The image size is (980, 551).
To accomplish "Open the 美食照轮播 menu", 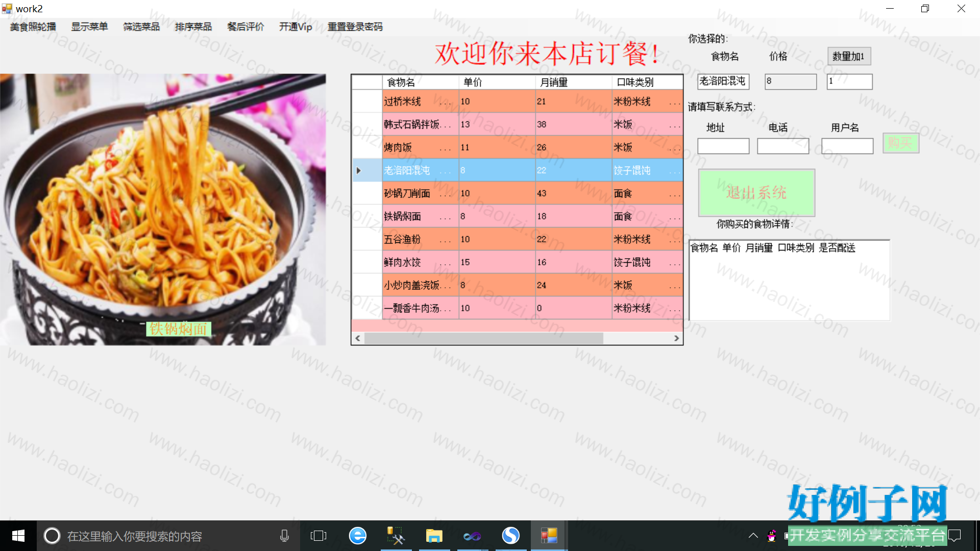I will [x=33, y=27].
